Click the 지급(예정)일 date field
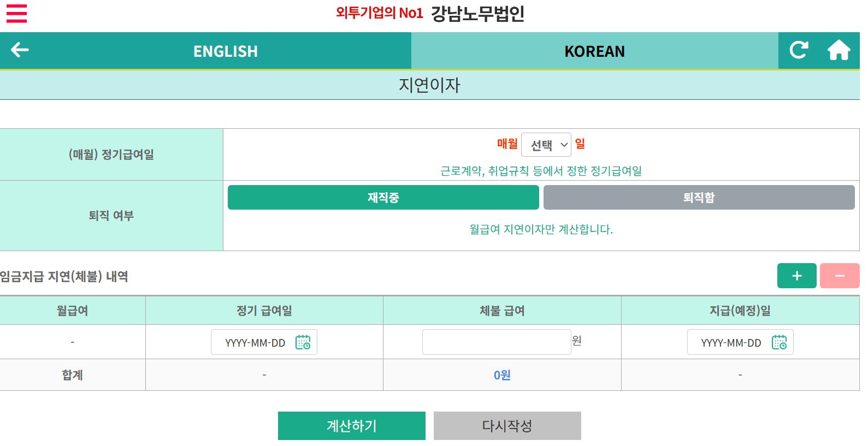The image size is (868, 446). coord(731,343)
